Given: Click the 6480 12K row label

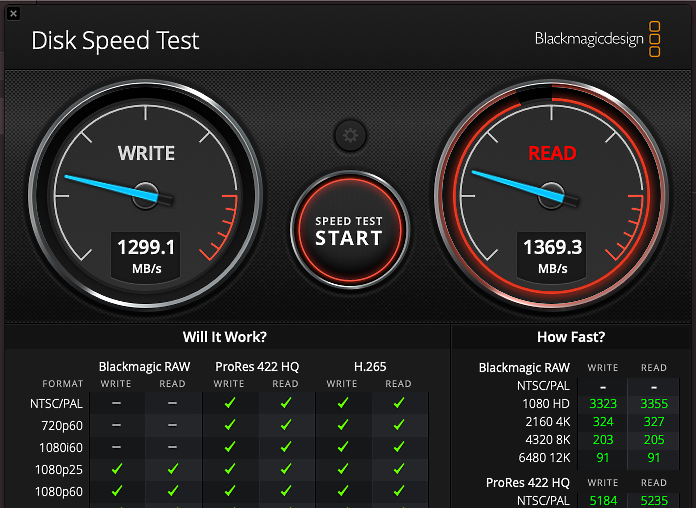Looking at the screenshot, I should [x=544, y=458].
